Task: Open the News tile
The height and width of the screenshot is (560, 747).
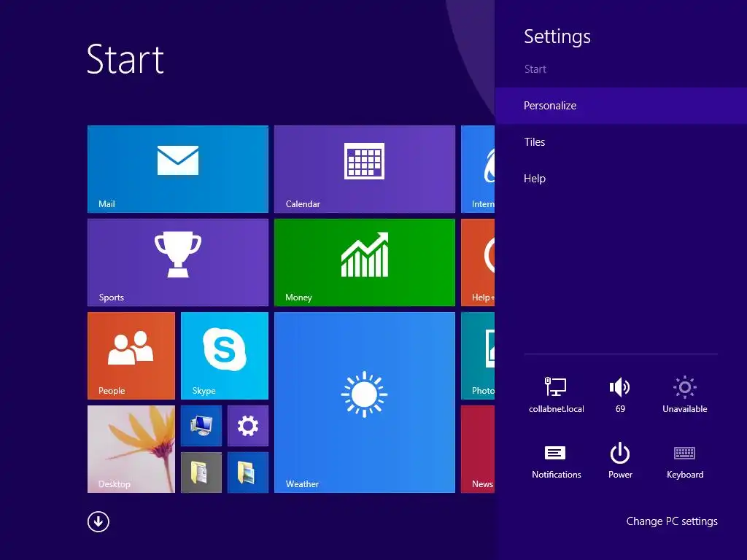Action: (x=478, y=449)
